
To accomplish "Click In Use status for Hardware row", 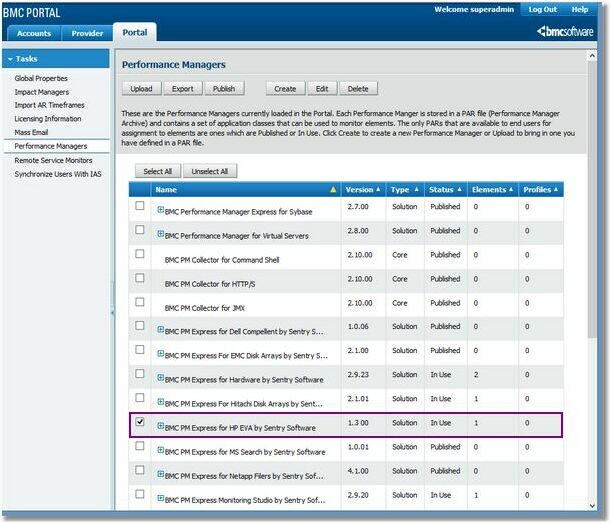I will (x=441, y=375).
